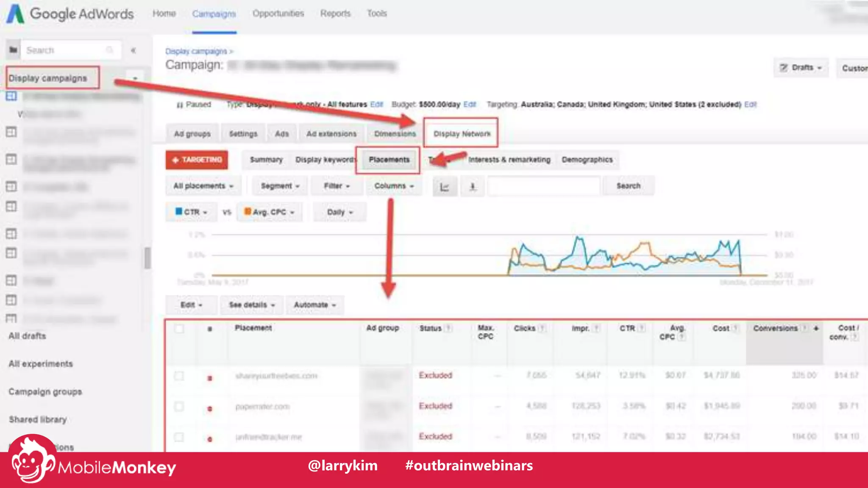Click the Cost column help icon

[x=736, y=328]
